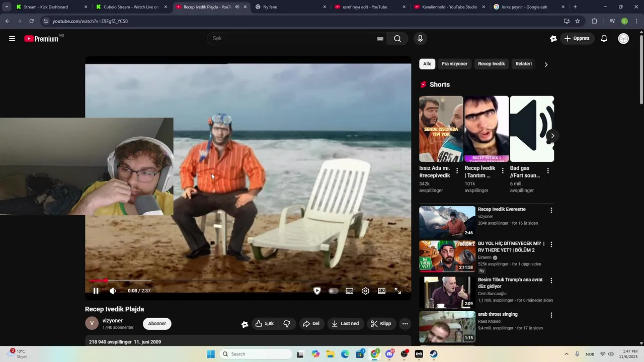Select the Recep Ivedik filter chip
644x362 pixels.
pos(491,64)
